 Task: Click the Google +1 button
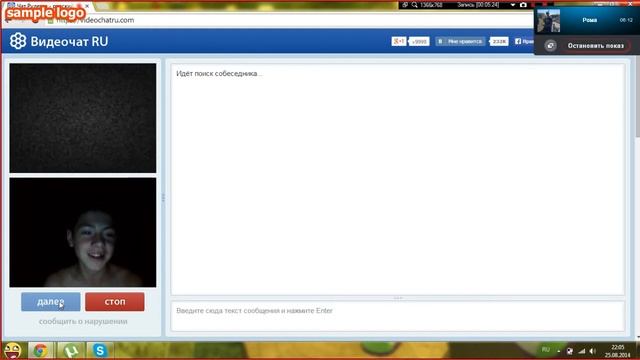pyautogui.click(x=399, y=41)
